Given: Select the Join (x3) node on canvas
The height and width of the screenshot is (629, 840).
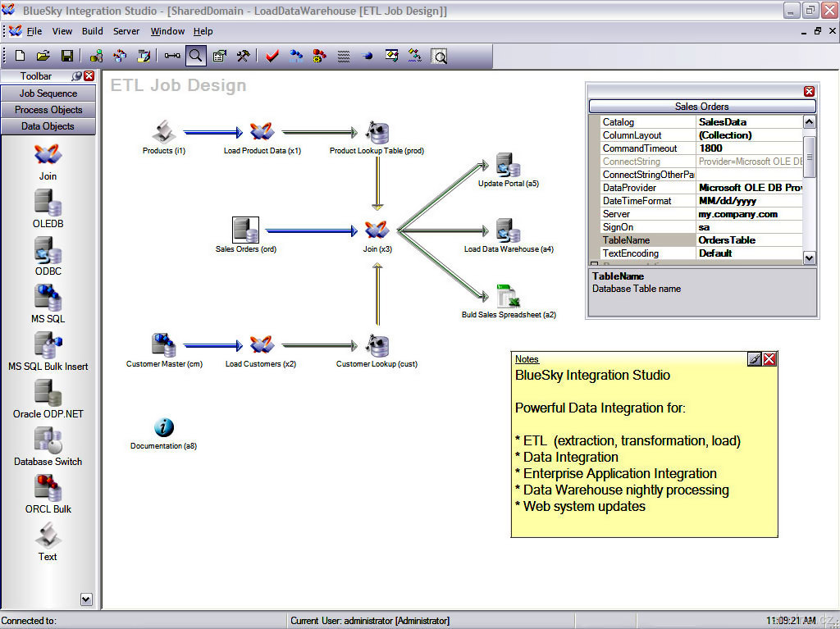Looking at the screenshot, I should tap(377, 236).
